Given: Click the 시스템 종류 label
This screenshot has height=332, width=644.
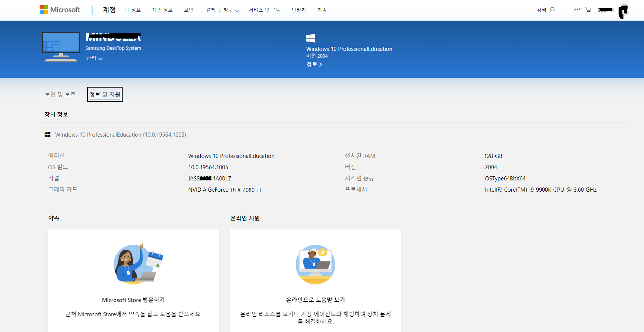Looking at the screenshot, I should point(360,178).
